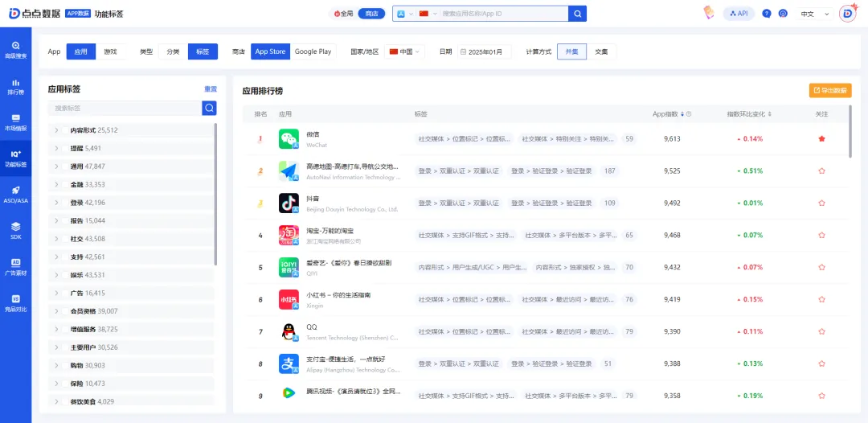Open 竞品对比 sidebar item

15,303
